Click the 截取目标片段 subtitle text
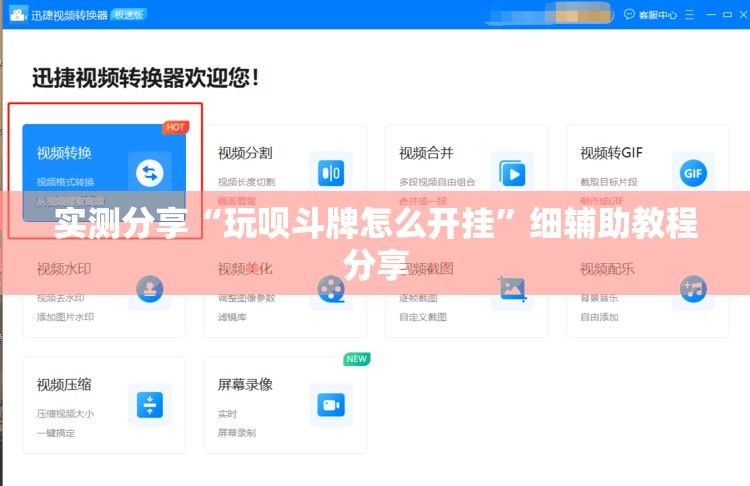 click(608, 182)
